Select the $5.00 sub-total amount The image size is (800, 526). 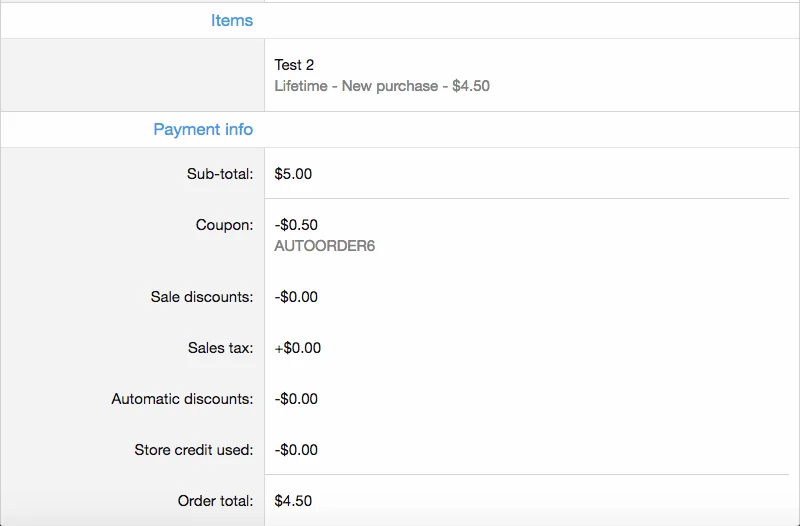[x=293, y=174]
